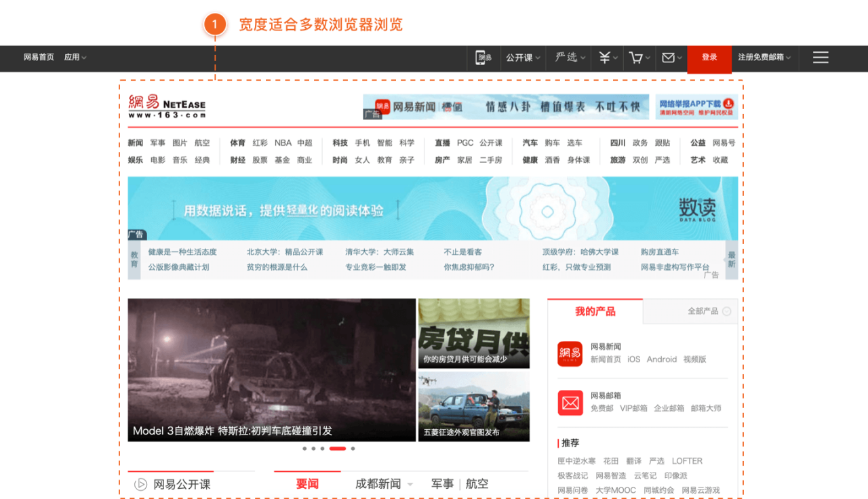The height and width of the screenshot is (499, 868).
Task: Select the active red carousel indicator
Action: 338,449
